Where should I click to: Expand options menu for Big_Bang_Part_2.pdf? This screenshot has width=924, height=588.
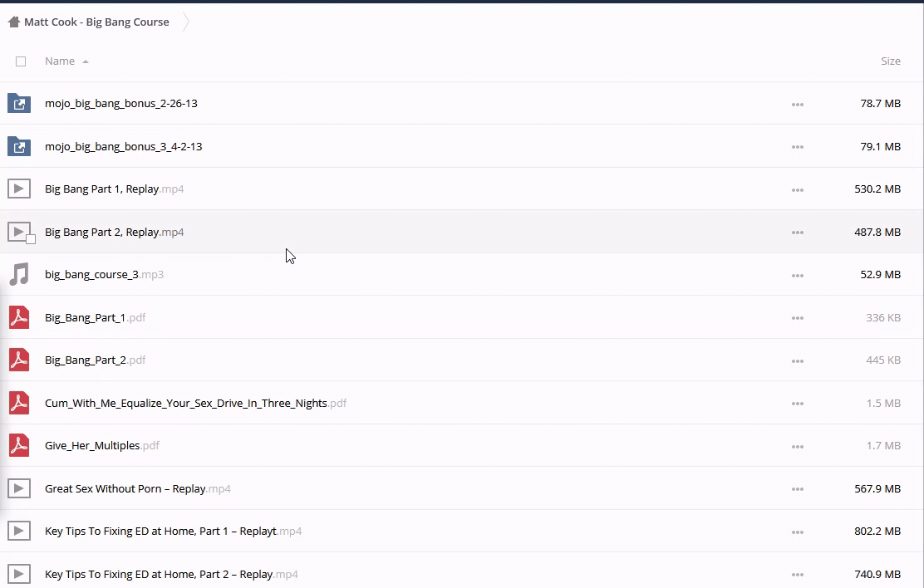click(797, 361)
